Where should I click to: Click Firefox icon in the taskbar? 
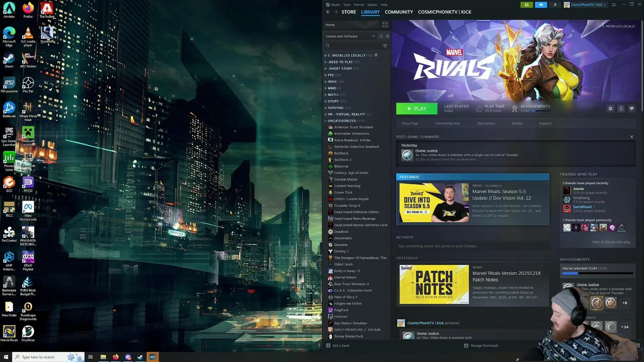[115, 357]
